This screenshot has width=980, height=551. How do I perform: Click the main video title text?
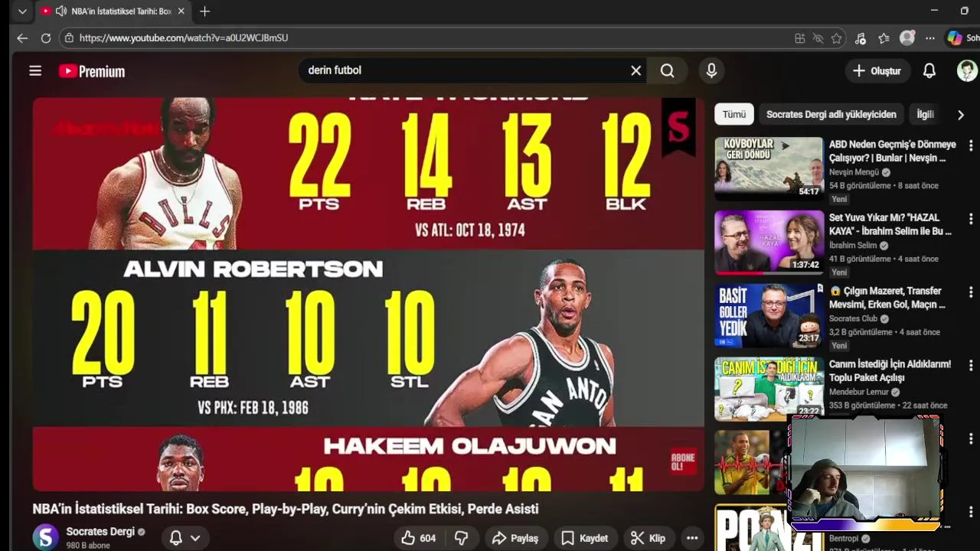click(286, 509)
